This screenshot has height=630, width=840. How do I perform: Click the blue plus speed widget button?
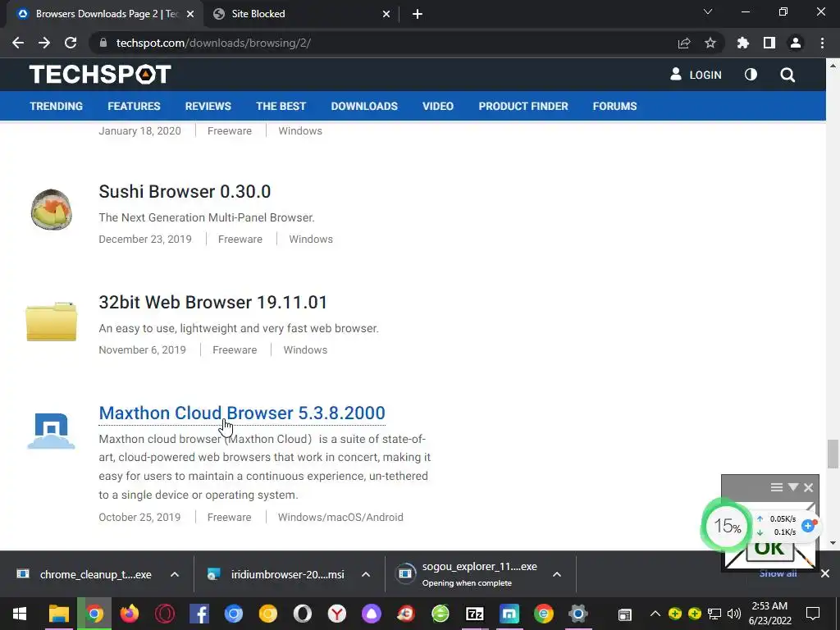coord(808,526)
